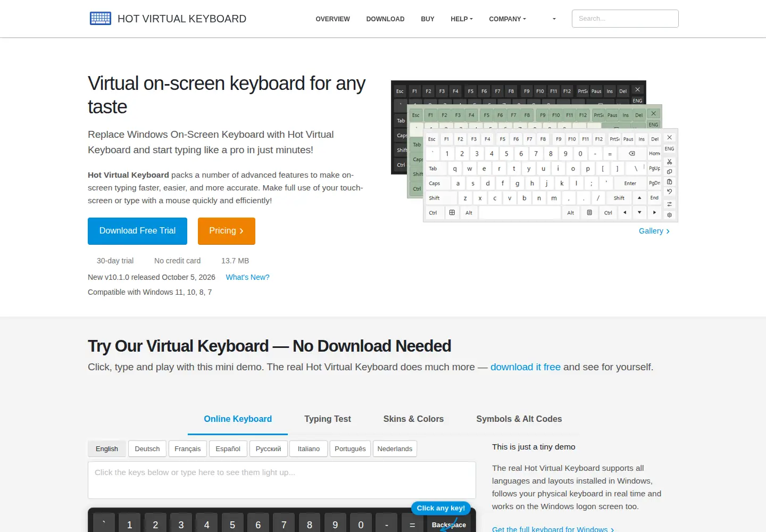Viewport: 766px width, 532px height.
Task: Click the 'Compatible with Windows 11, 10, 8, 7' text
Action: [149, 292]
